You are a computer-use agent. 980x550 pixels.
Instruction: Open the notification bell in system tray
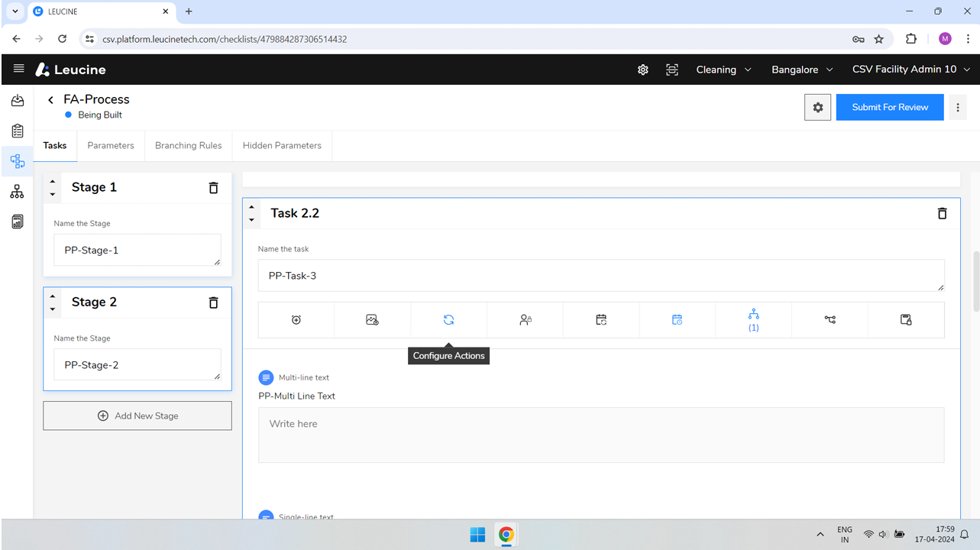coord(965,535)
